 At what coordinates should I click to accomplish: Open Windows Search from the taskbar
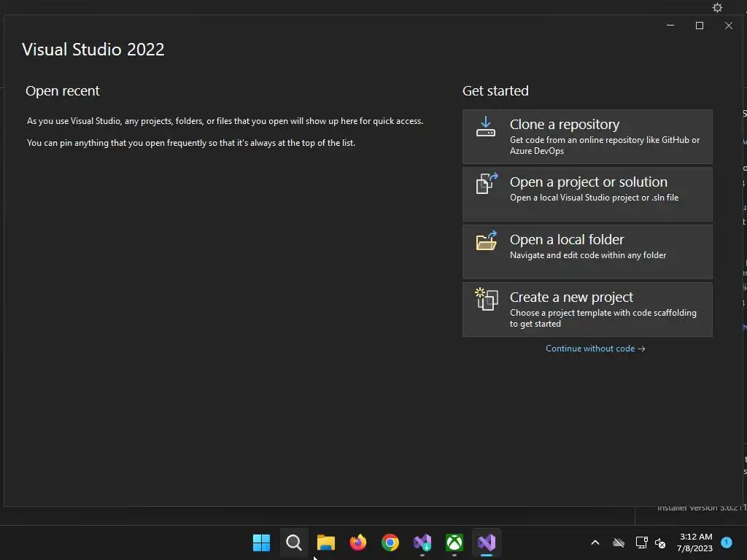click(x=294, y=542)
